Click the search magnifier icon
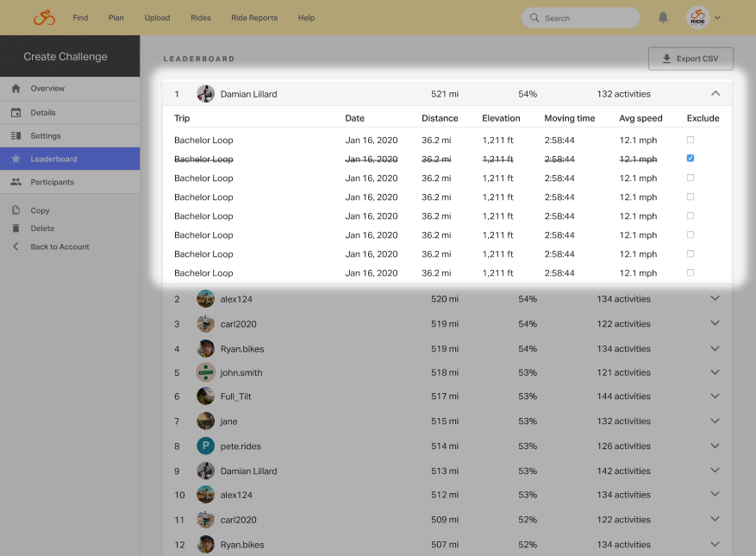Image resolution: width=756 pixels, height=556 pixels. click(534, 18)
